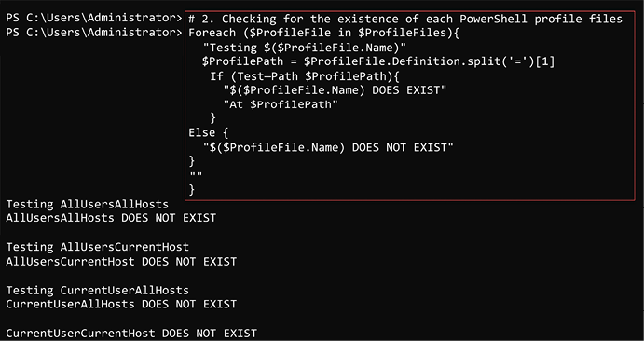Click the final closing brace of Foreach
The height and width of the screenshot is (341, 644).
click(192, 189)
